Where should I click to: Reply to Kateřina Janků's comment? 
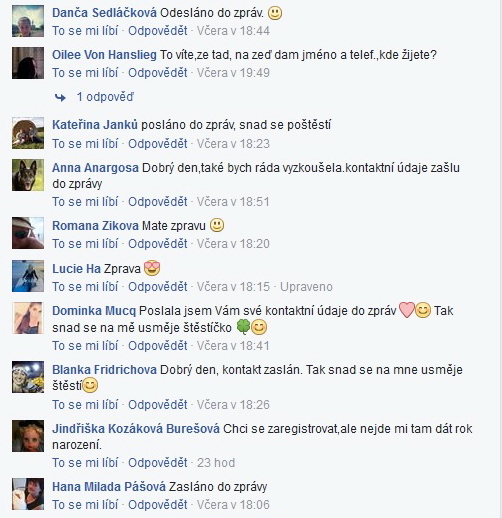158,144
